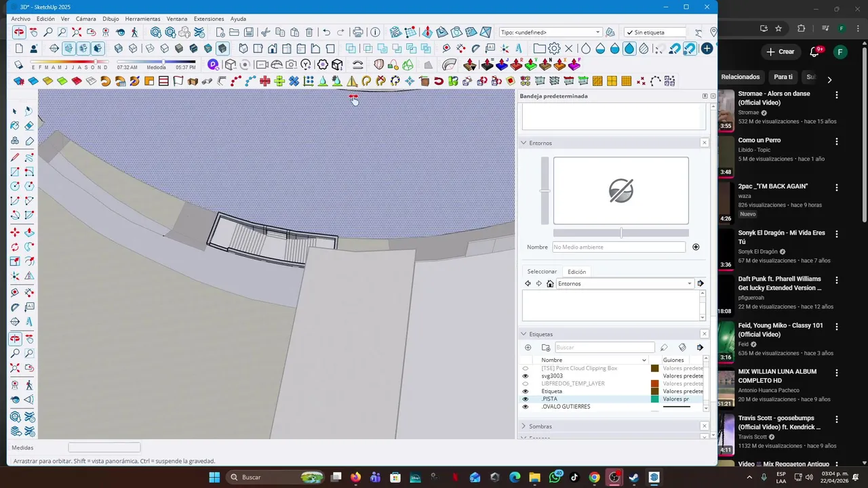The image size is (868, 488).
Task: Open the Entornos collection dropdown
Action: click(625, 283)
